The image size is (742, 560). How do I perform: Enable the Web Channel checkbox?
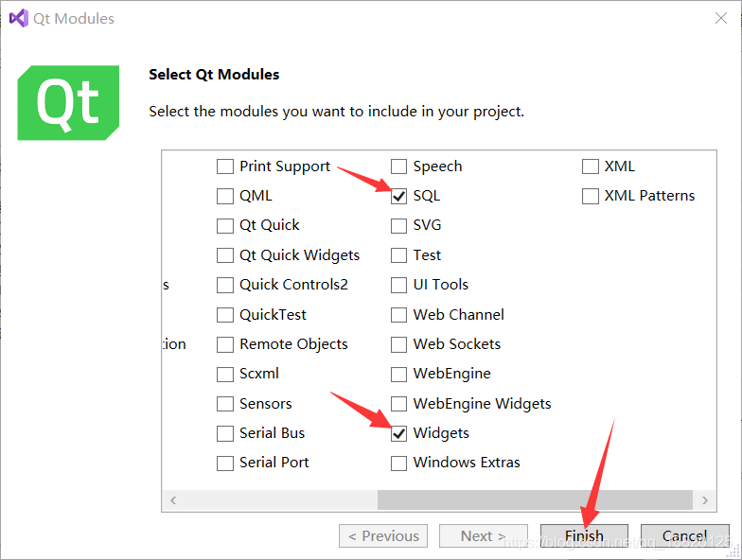pyautogui.click(x=398, y=315)
